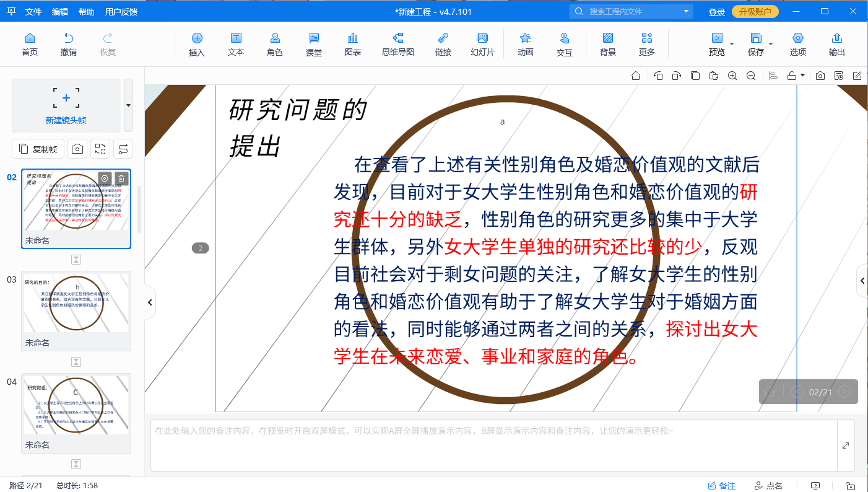Open the 编辑 menu

[60, 12]
